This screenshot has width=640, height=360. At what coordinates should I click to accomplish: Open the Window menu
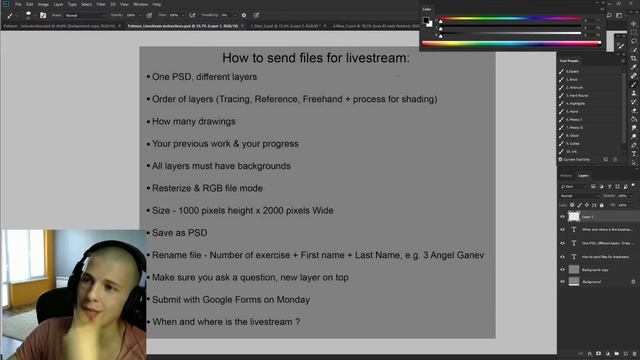point(140,4)
